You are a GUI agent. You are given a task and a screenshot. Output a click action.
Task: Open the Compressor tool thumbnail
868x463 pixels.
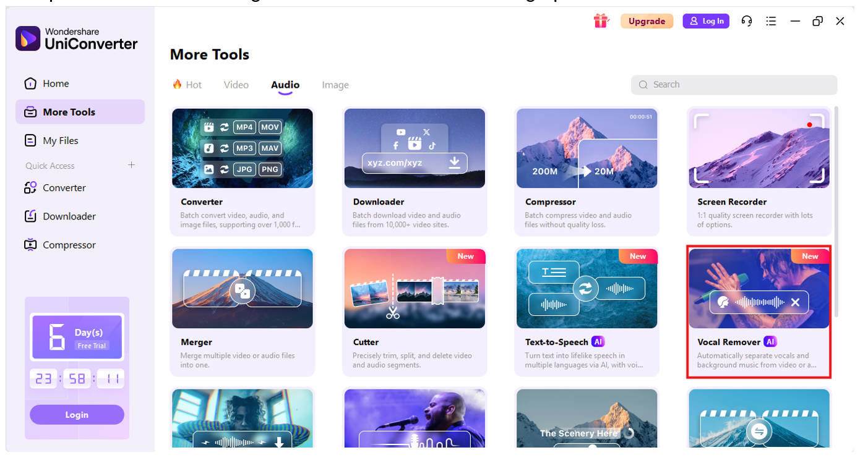587,148
